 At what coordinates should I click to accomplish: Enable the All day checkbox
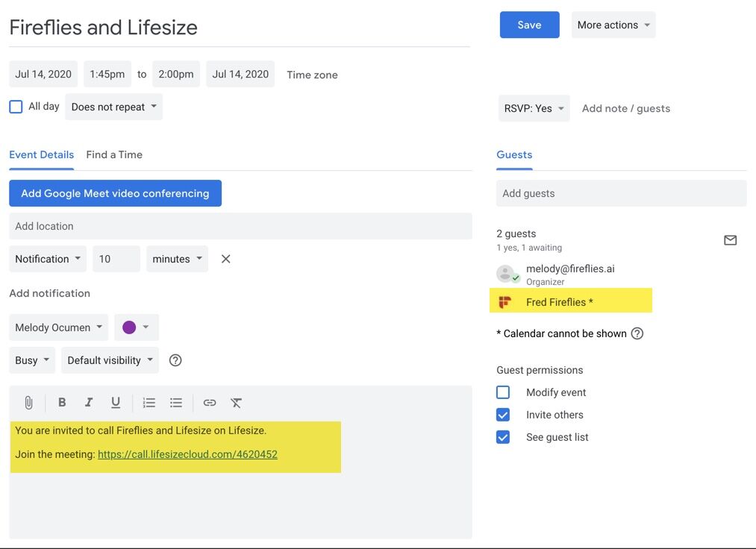pyautogui.click(x=16, y=107)
